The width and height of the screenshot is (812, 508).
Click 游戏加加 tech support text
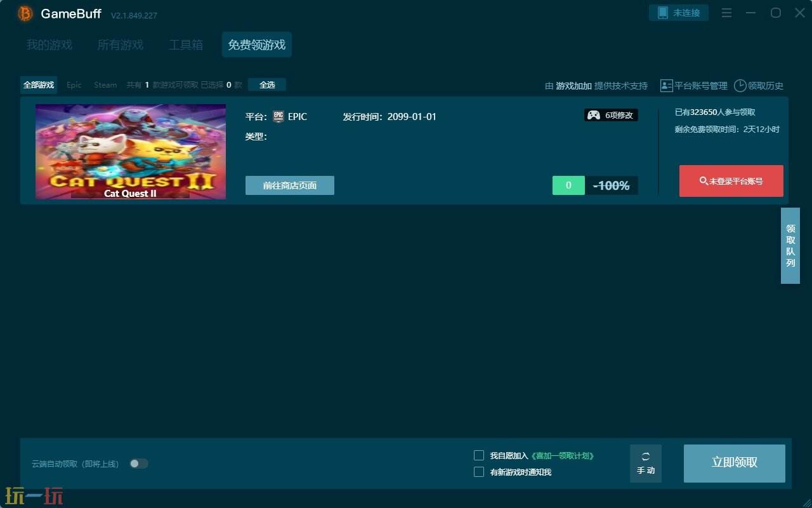click(x=573, y=86)
